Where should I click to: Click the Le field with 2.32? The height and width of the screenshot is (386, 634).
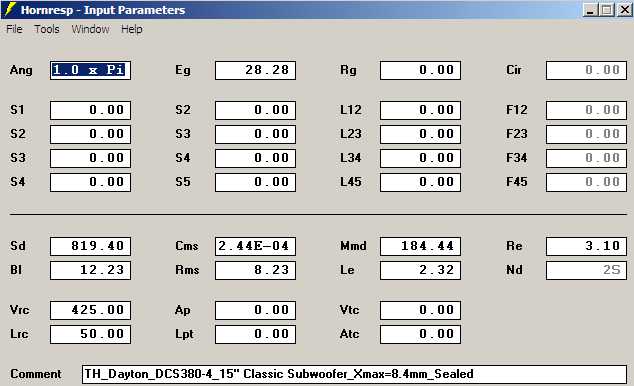click(x=421, y=270)
